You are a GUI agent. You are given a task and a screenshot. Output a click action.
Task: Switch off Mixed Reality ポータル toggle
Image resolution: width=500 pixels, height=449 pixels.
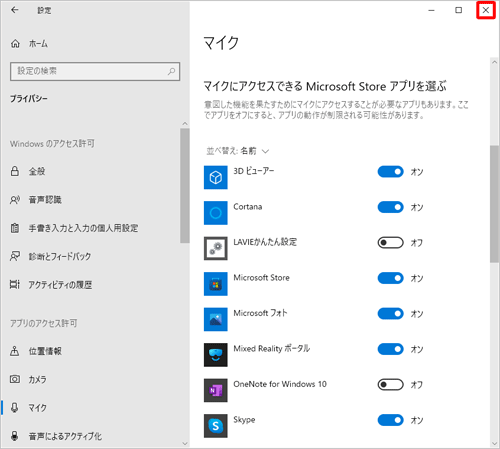click(390, 349)
